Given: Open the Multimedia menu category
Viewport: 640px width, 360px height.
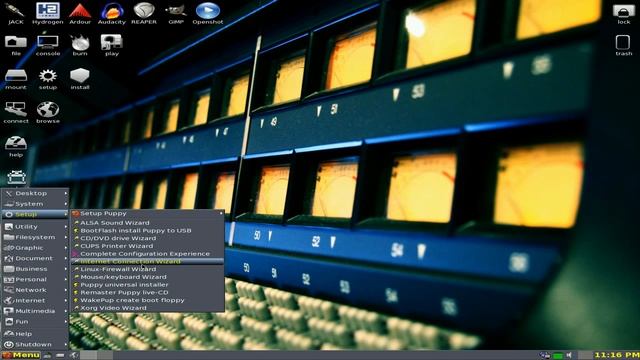Looking at the screenshot, I should point(35,311).
